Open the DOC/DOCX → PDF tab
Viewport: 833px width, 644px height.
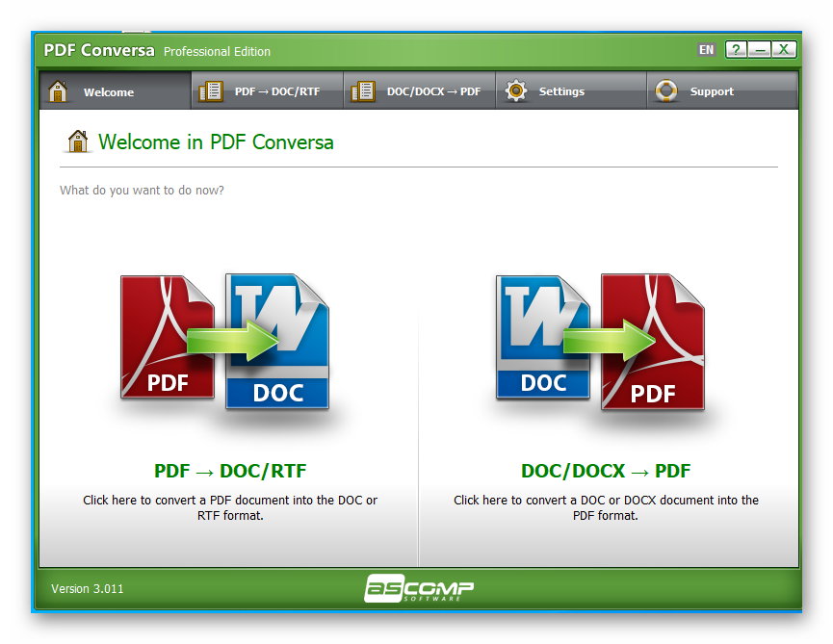click(419, 90)
